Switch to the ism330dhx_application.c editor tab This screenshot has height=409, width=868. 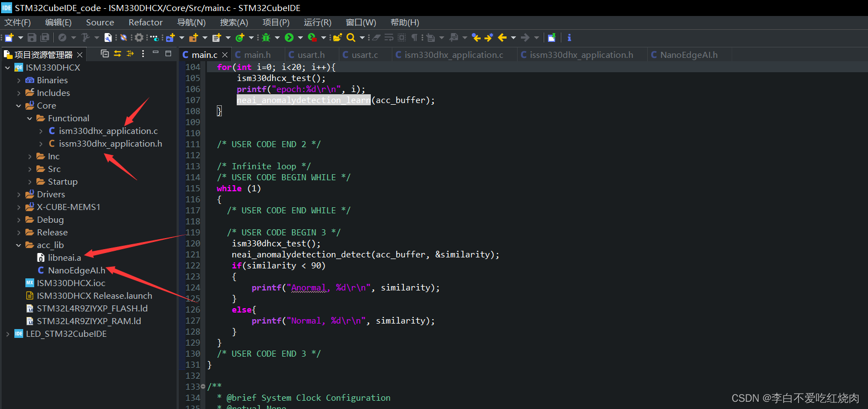(454, 55)
